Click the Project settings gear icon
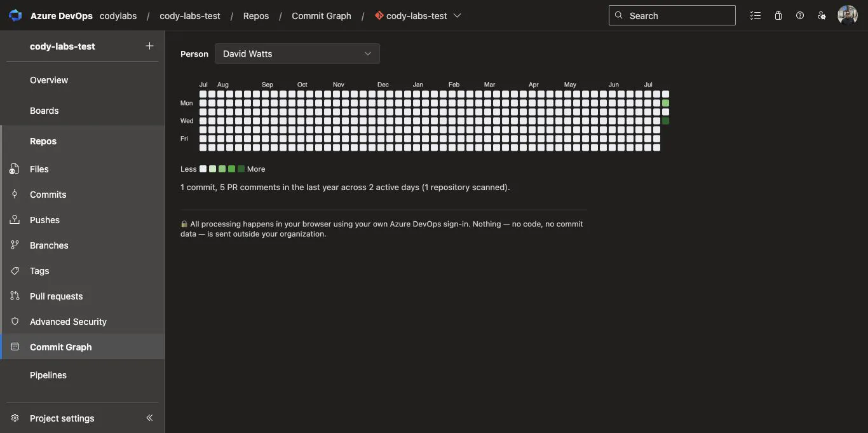 15,418
